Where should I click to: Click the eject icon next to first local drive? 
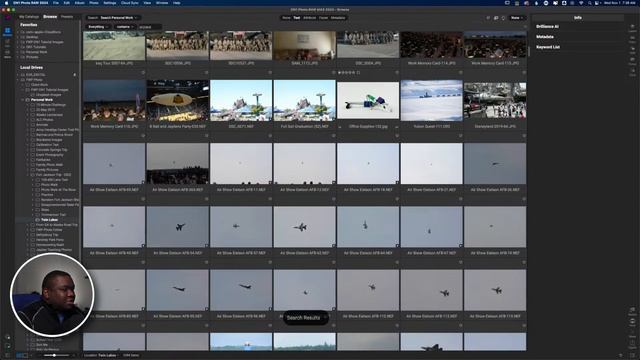75,75
